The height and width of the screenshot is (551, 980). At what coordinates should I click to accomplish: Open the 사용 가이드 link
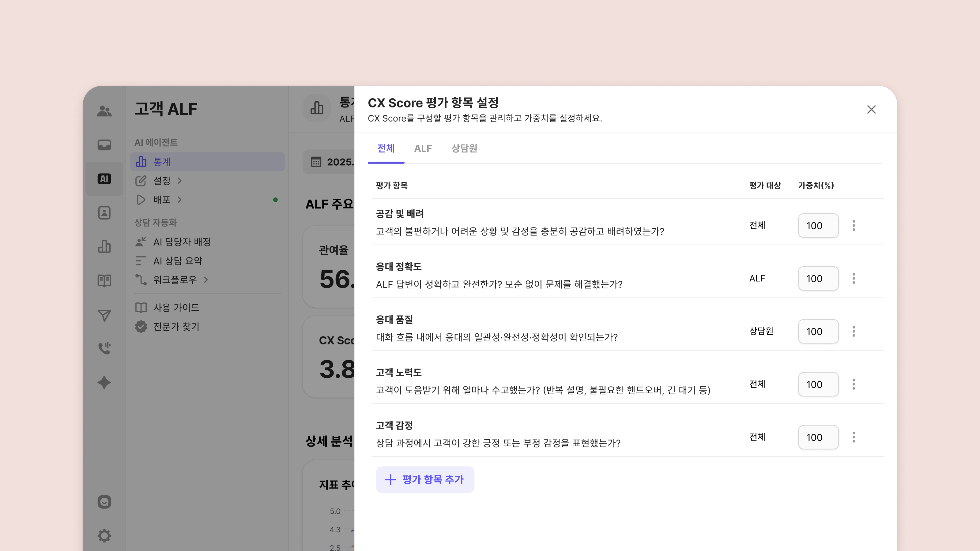[x=176, y=307]
